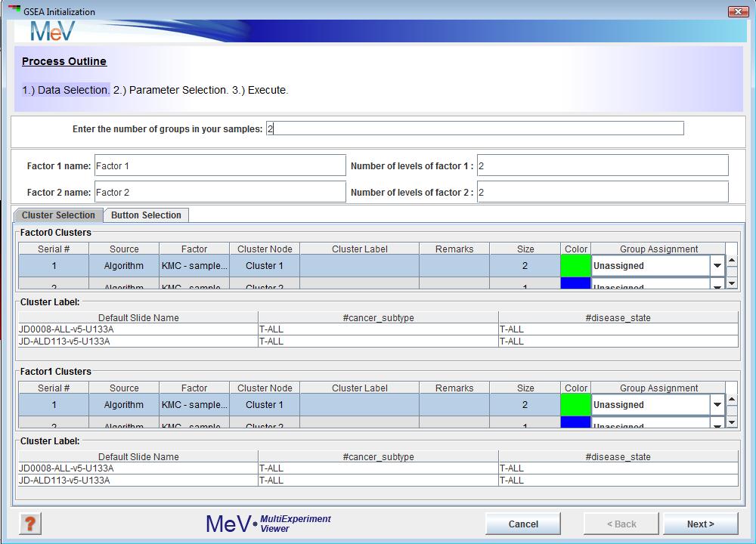
Task: Click Number of levels of factor 1 field
Action: pos(602,165)
